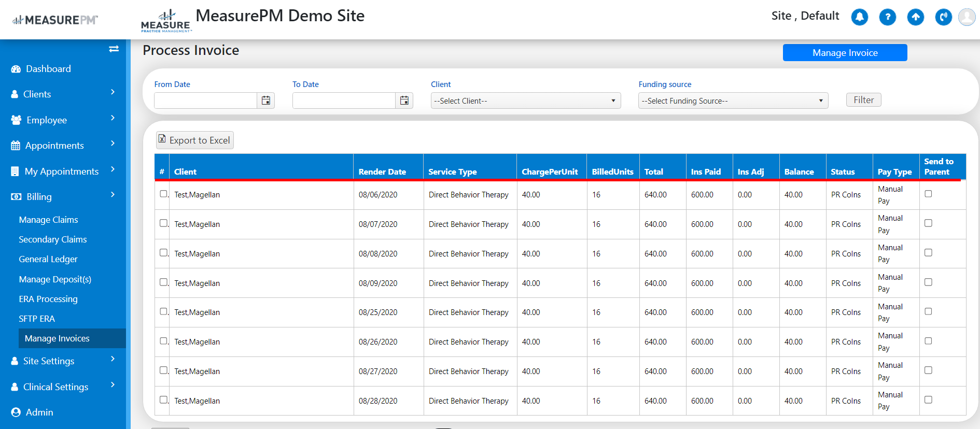Open General Ledger page
This screenshot has width=980, height=429.
click(48, 259)
